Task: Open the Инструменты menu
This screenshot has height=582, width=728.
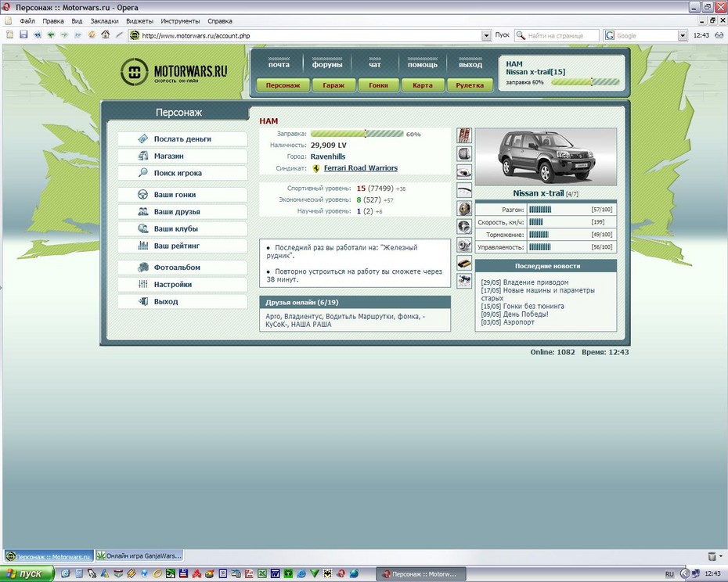Action: coord(180,21)
